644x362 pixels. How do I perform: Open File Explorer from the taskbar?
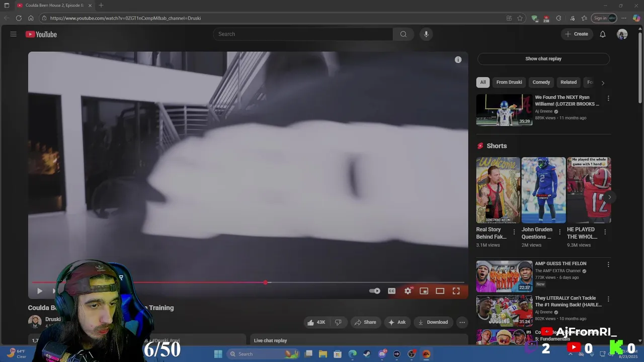pos(323,354)
